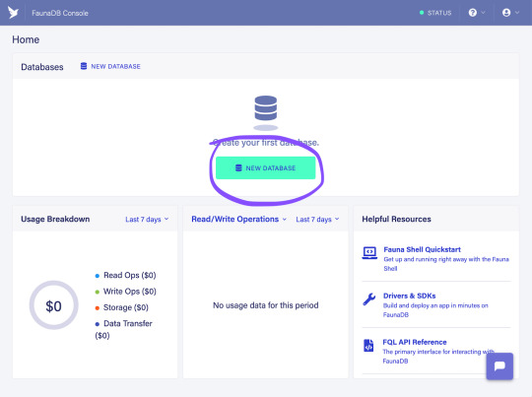The image size is (532, 397).
Task: Click the Read Ops ($0) legend item
Action: [x=125, y=275]
